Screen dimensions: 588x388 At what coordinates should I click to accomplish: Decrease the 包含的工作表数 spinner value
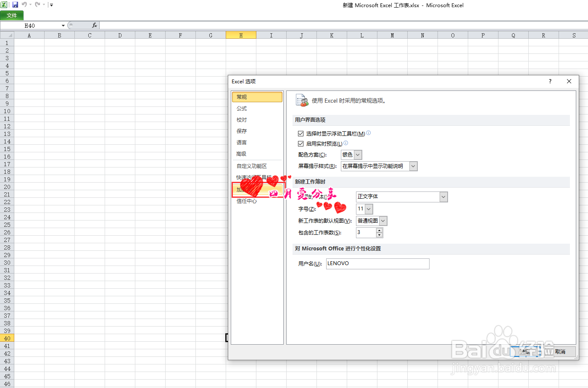pyautogui.click(x=379, y=235)
